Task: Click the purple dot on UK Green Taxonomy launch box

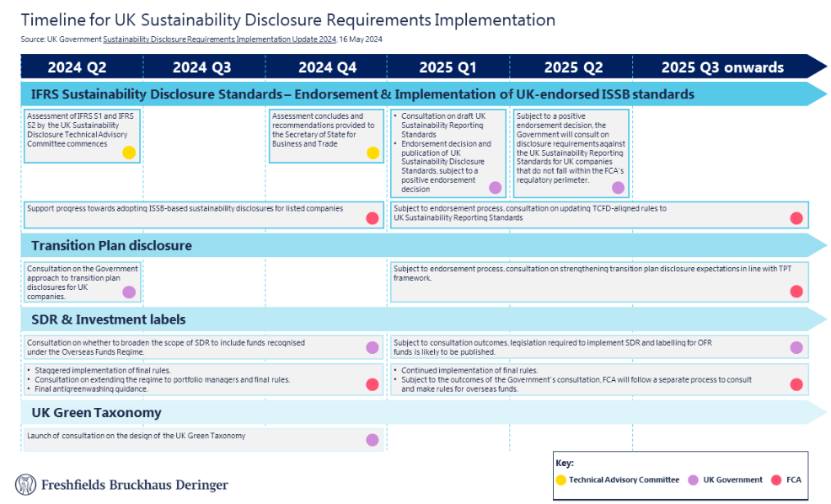Action: (x=372, y=438)
